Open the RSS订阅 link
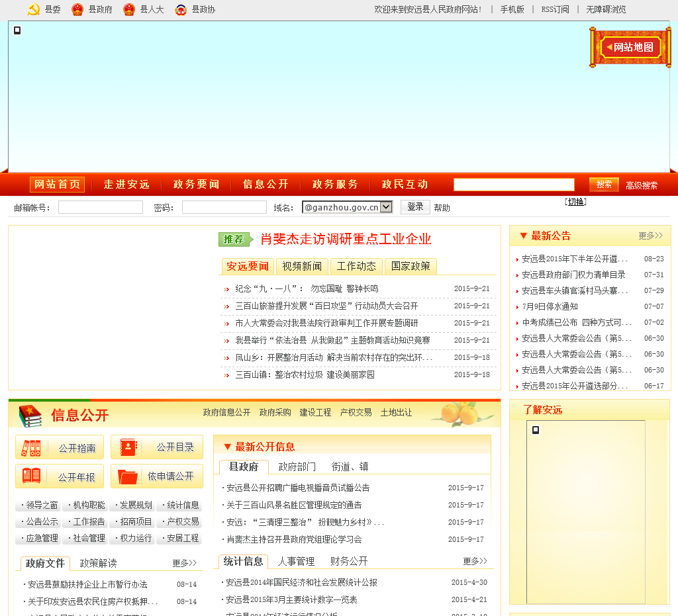 (x=556, y=9)
